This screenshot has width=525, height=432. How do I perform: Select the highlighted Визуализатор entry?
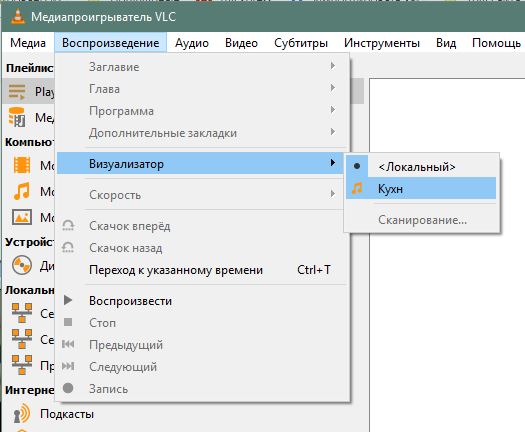point(200,163)
